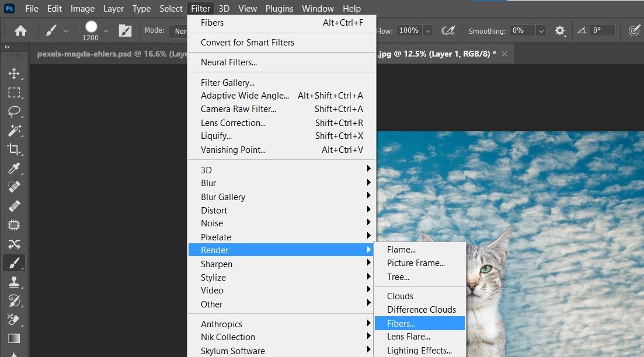The width and height of the screenshot is (644, 357).
Task: Open Filter Gallery...
Action: point(282,82)
